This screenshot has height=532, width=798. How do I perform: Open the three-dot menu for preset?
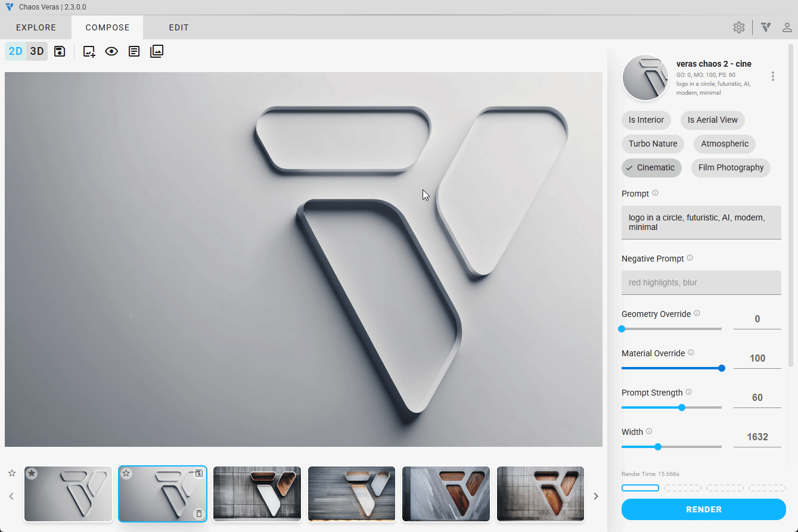tap(773, 76)
